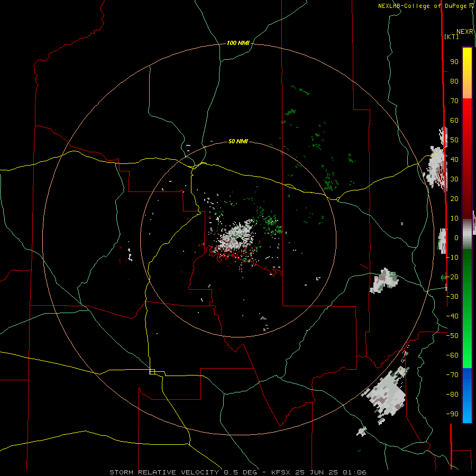The image size is (476, 476).
Task: Select the -20 knot scale label
Action: click(452, 277)
